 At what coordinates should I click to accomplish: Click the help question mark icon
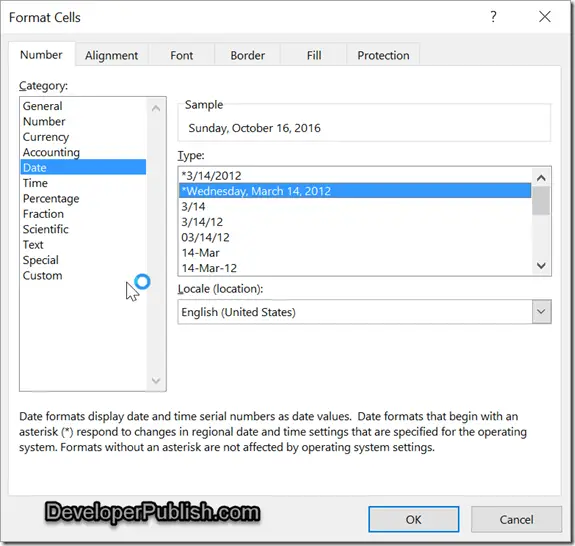(493, 17)
